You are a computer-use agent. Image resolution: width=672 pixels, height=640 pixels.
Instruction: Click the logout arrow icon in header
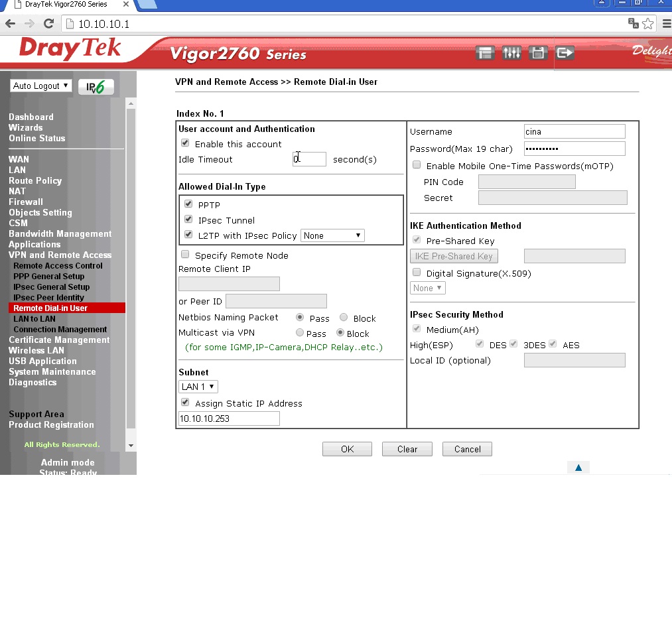(565, 53)
